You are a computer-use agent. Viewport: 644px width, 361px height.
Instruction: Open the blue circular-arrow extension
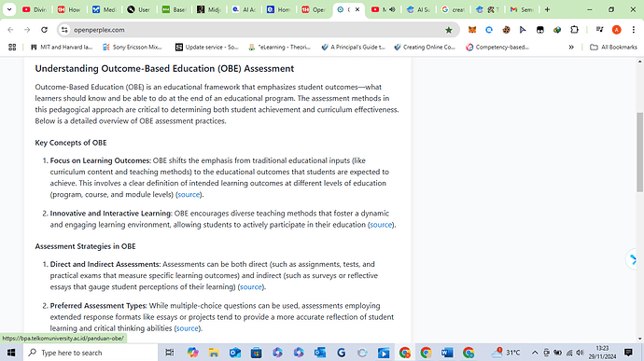(489, 30)
